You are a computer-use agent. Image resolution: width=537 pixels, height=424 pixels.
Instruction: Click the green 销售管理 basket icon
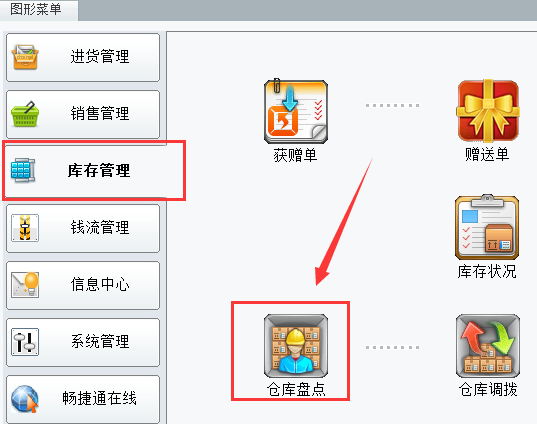[x=25, y=114]
